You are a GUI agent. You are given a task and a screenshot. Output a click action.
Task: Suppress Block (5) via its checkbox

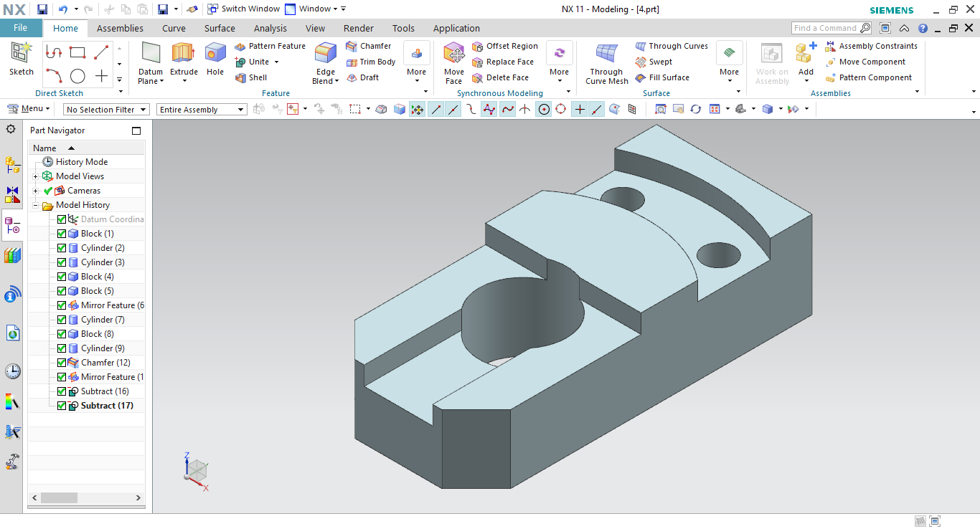click(62, 291)
